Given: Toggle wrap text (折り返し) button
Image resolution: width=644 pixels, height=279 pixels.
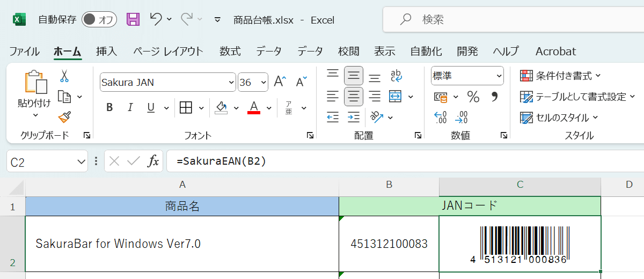Looking at the screenshot, I should (x=397, y=76).
